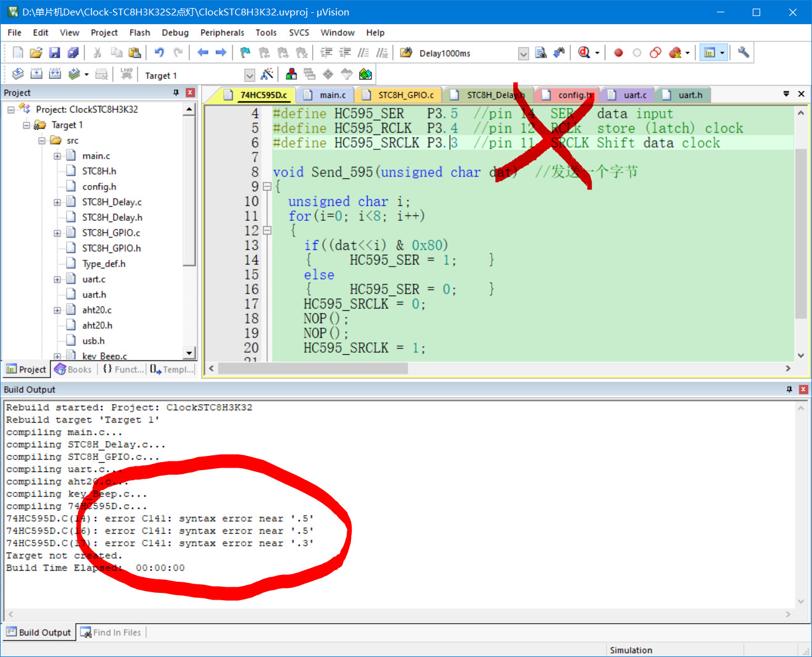Open the SVCS menu
The height and width of the screenshot is (657, 812).
(x=299, y=33)
